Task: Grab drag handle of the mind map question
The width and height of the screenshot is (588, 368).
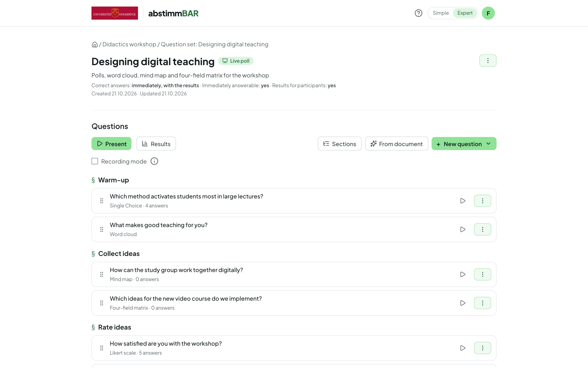Action: [102, 275]
